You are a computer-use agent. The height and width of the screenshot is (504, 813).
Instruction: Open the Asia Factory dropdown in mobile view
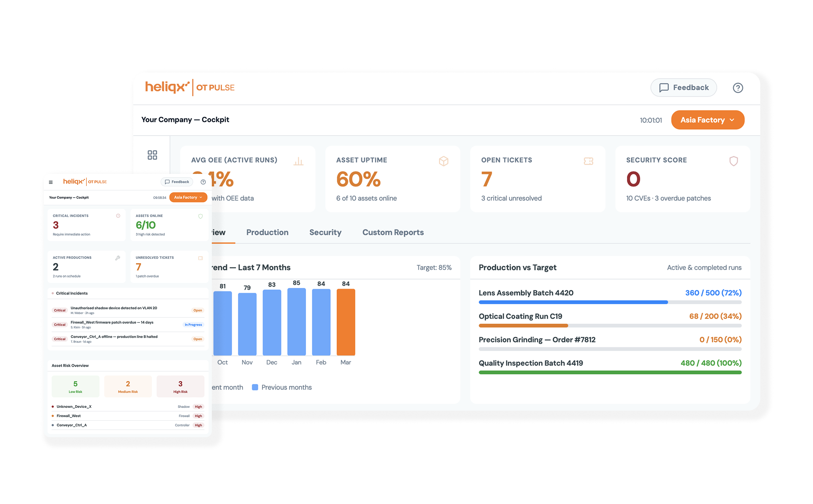[188, 197]
